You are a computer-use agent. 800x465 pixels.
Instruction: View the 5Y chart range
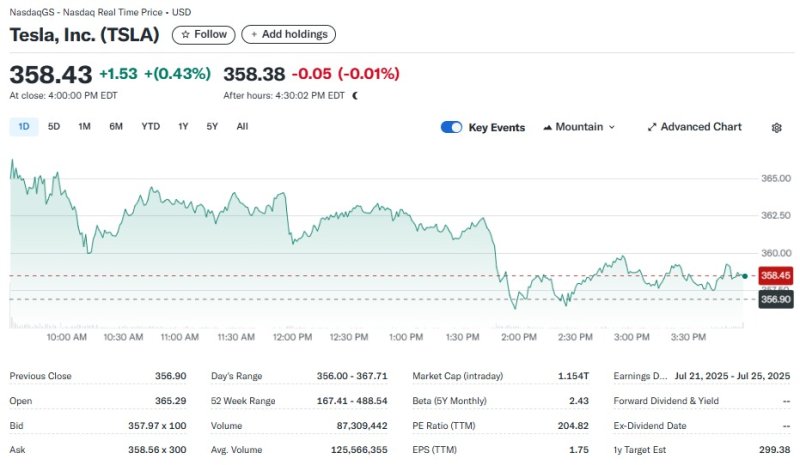tap(212, 127)
